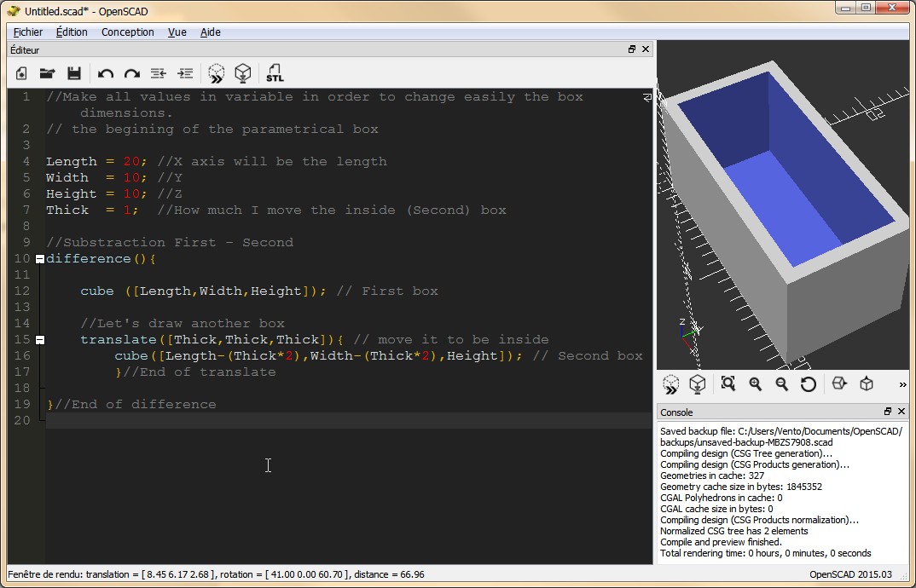Click the "CGAL Polyhedrons in cache: 0" line
The image size is (916, 588).
721,498
